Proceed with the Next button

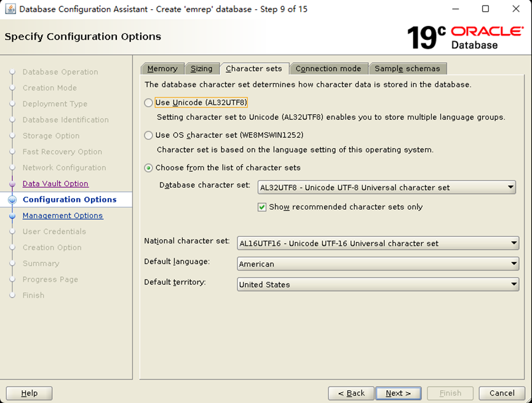click(399, 393)
